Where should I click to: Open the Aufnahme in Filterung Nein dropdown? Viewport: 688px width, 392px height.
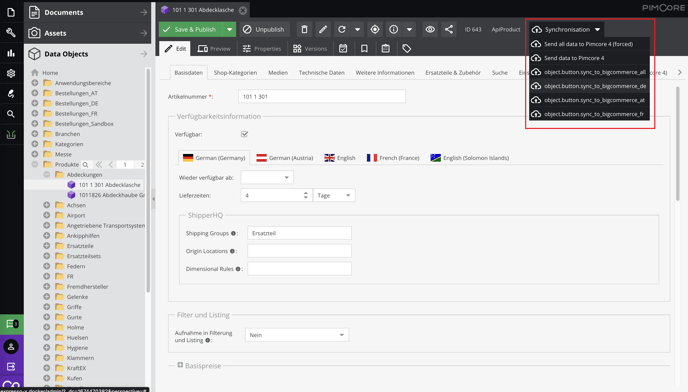coord(341,335)
